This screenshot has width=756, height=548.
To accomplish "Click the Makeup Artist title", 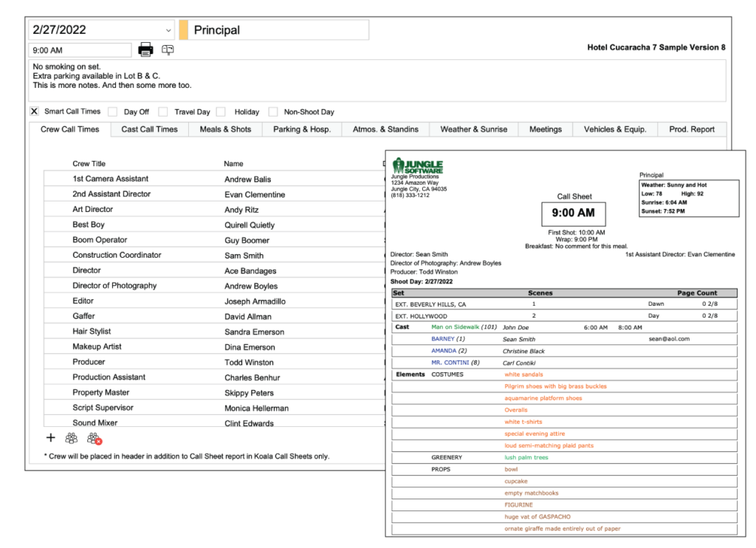I will (97, 346).
